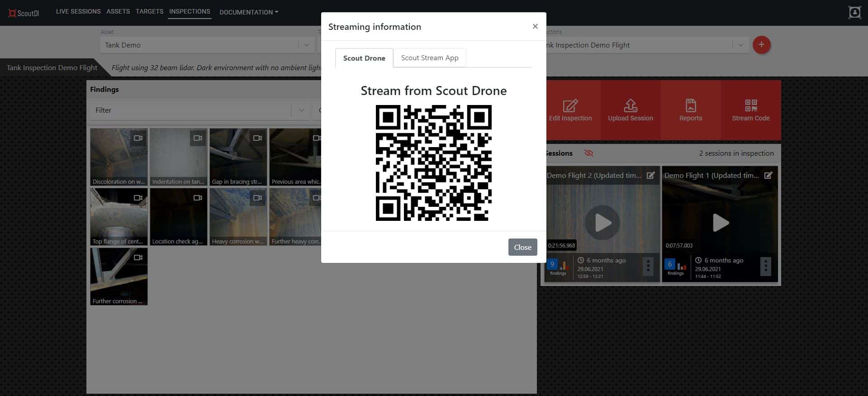Image resolution: width=868 pixels, height=396 pixels.
Task: Close the Streaming information dialog with X
Action: click(x=535, y=26)
